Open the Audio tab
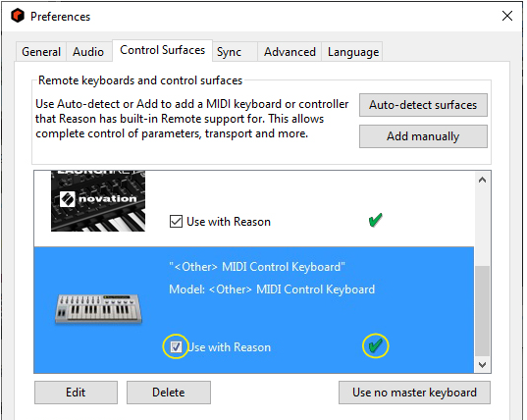527x420 pixels. (x=88, y=52)
